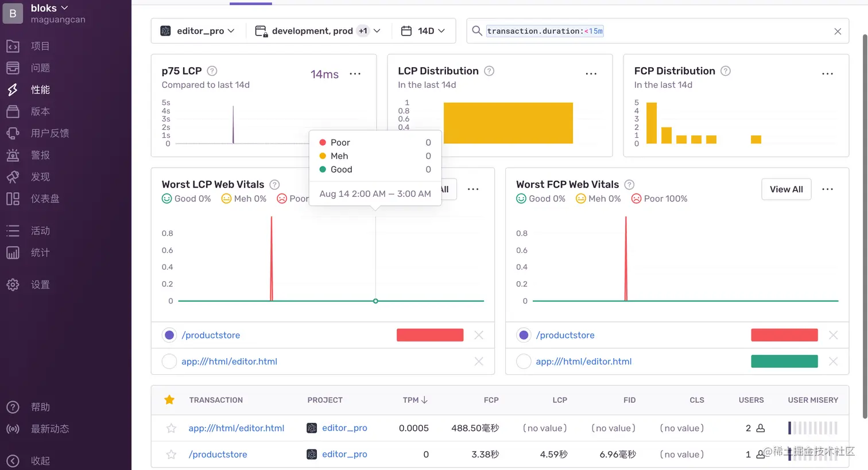Click the 统计 stats chart icon
868x470 pixels.
(x=13, y=253)
